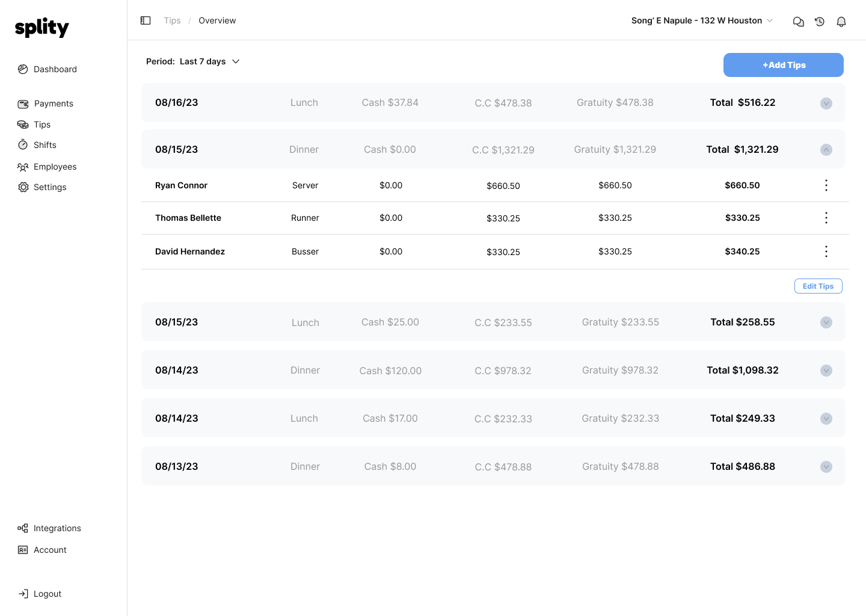Click the Gratuity $978.32 value
Screen dimensions: 866x616
(620, 370)
